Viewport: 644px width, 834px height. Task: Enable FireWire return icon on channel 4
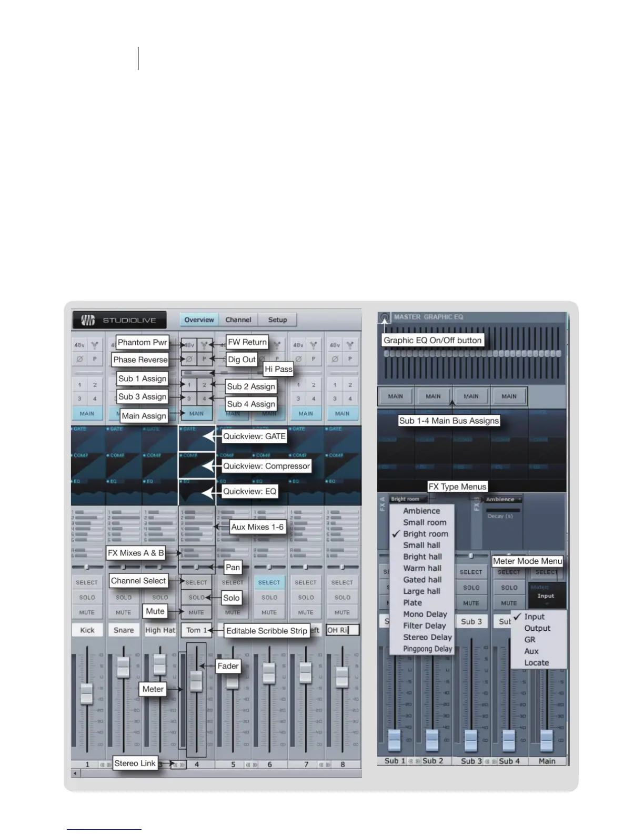204,345
